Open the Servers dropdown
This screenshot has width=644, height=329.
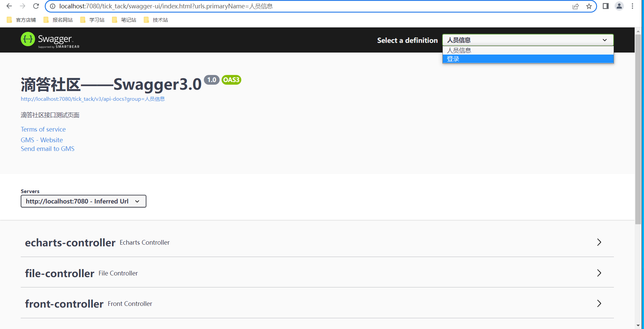(84, 201)
